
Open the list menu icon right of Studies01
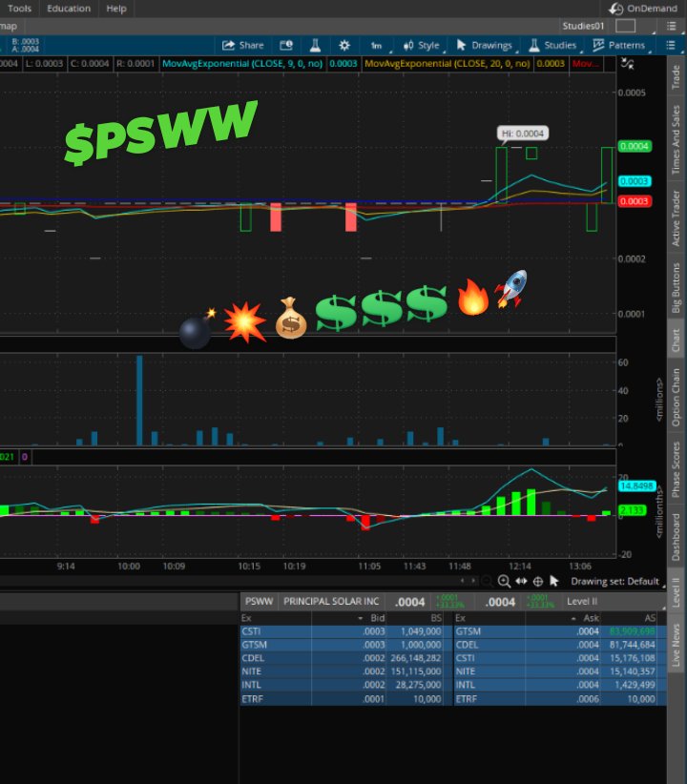[x=672, y=26]
